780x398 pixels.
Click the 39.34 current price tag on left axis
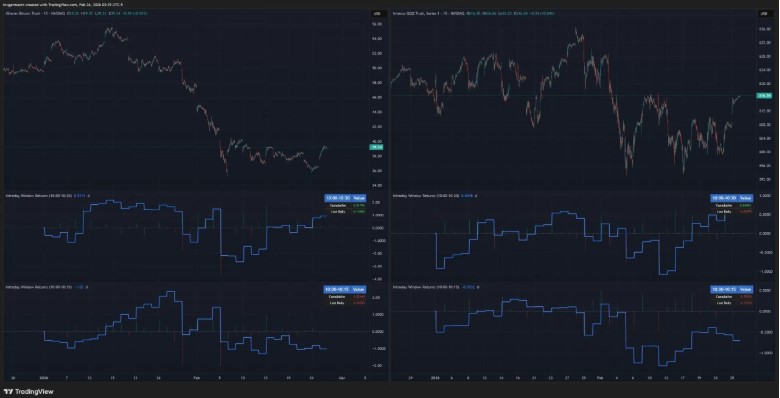[377, 147]
